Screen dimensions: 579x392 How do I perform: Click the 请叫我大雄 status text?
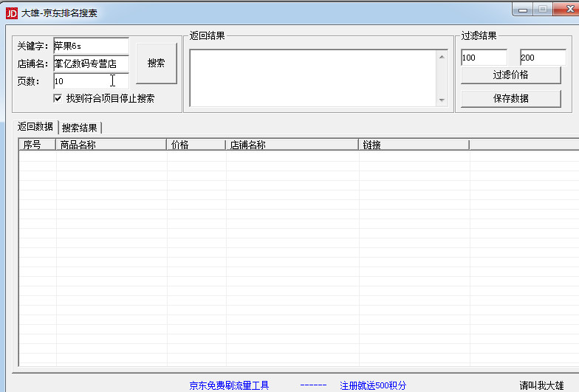click(541, 385)
